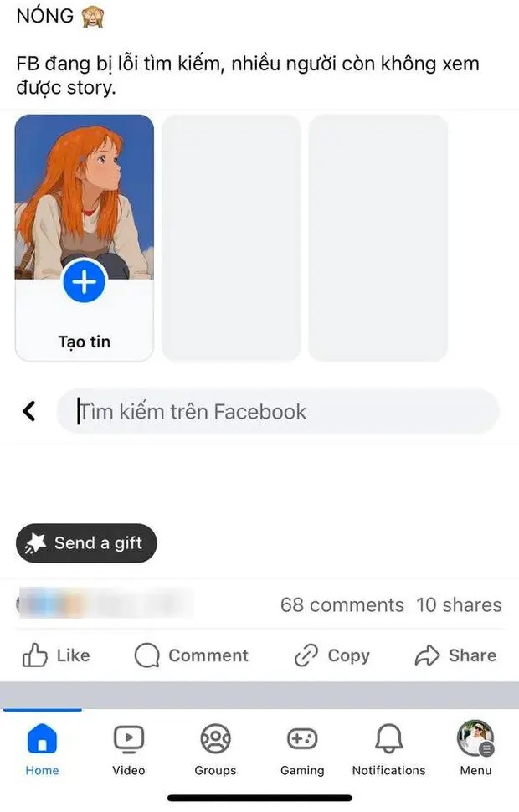Open the 10 shares link
The width and height of the screenshot is (519, 812).
tap(459, 604)
